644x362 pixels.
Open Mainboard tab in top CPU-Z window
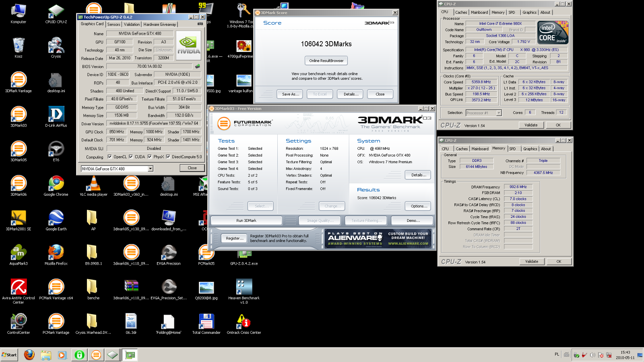(479, 12)
